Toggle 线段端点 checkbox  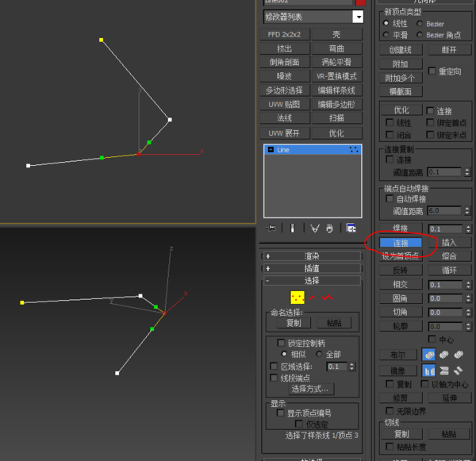tap(274, 378)
